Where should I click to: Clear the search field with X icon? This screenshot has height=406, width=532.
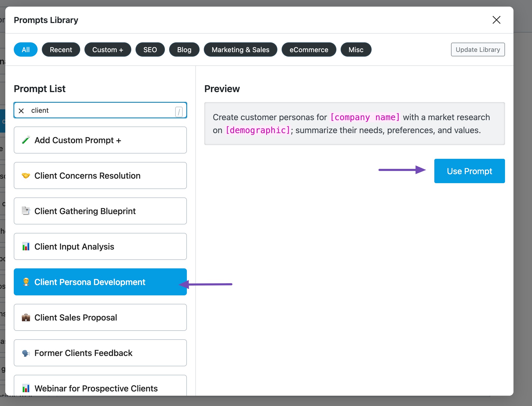pos(21,111)
